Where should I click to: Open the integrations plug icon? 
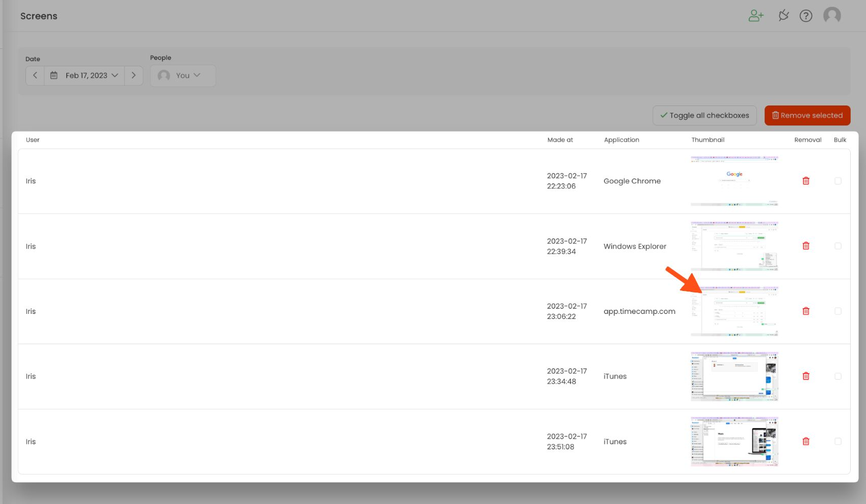pyautogui.click(x=783, y=16)
